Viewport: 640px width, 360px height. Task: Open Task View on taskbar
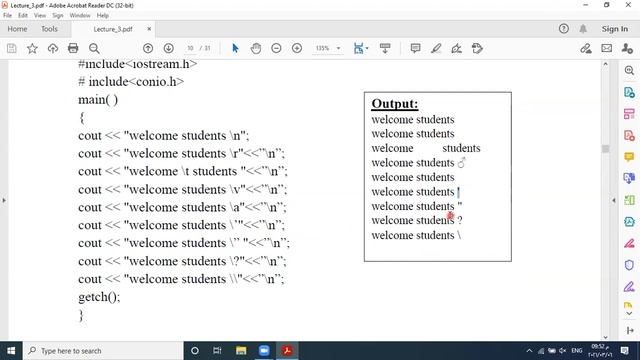click(217, 351)
